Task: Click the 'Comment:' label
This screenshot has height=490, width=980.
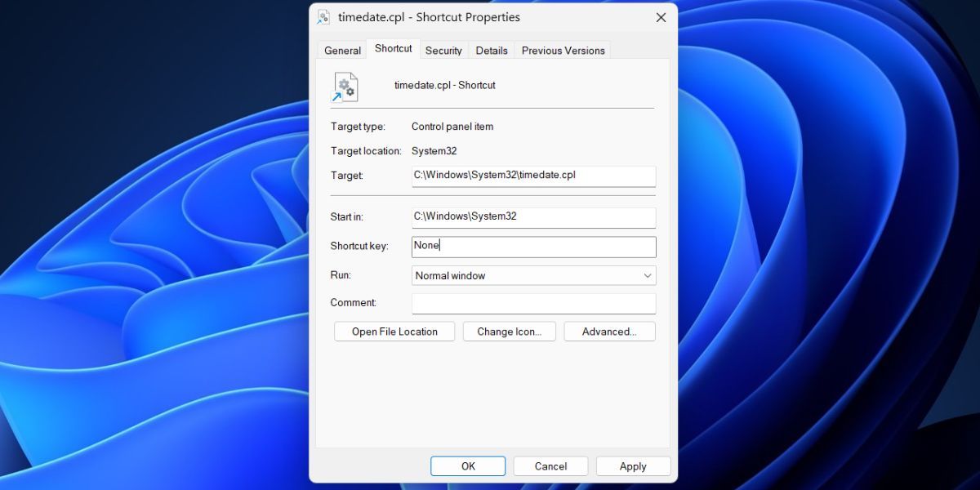Action: [354, 302]
